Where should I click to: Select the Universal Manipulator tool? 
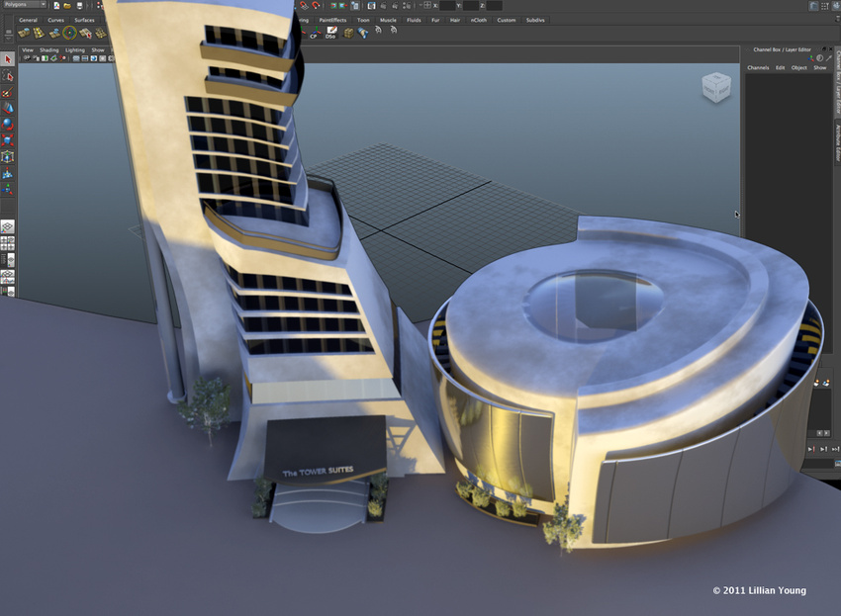[x=8, y=156]
